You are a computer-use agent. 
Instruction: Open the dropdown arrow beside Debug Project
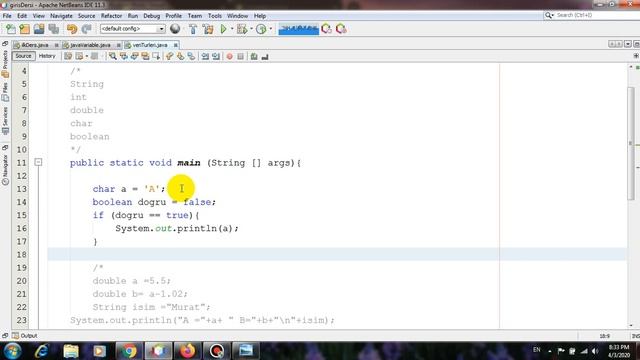(251, 29)
